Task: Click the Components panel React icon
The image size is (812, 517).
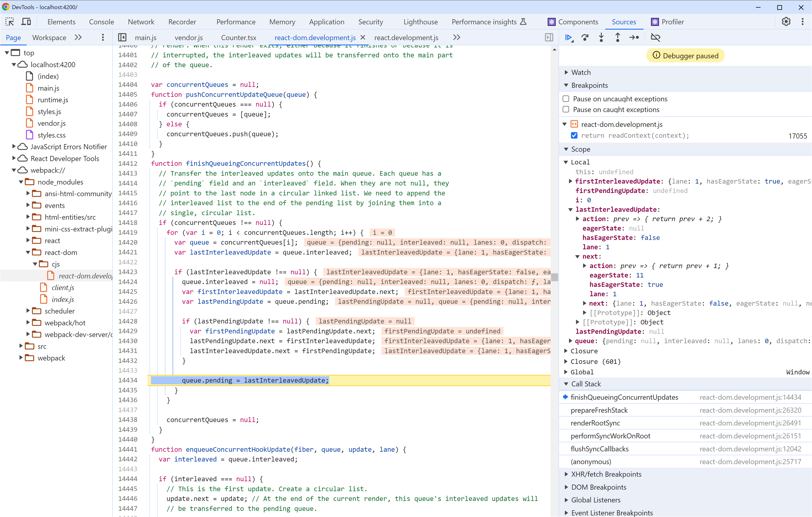Action: pos(551,22)
